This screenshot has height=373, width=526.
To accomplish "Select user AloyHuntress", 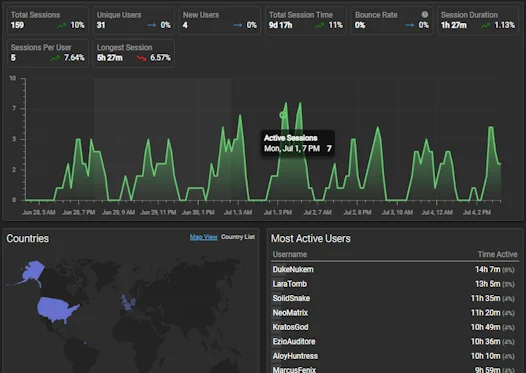I will 295,356.
